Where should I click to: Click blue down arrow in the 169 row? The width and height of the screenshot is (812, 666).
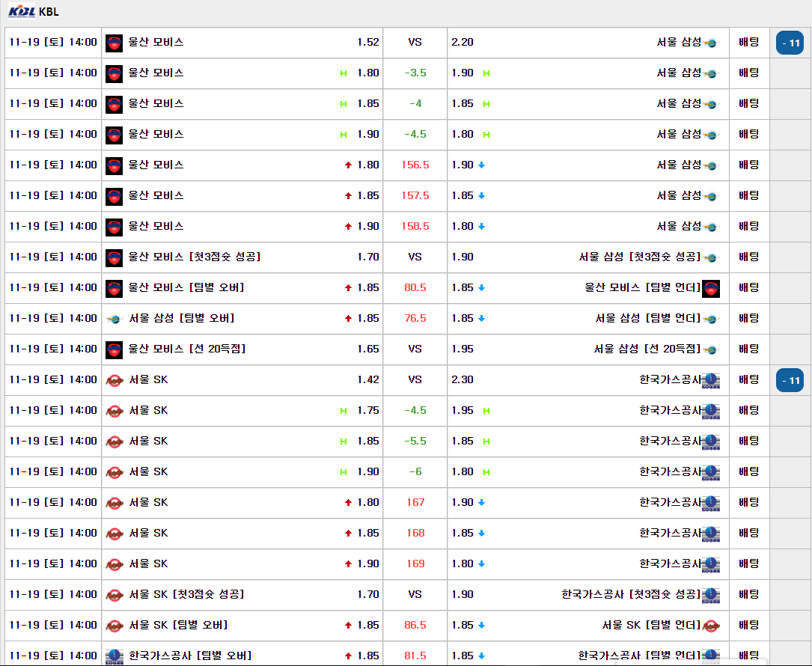(x=482, y=564)
